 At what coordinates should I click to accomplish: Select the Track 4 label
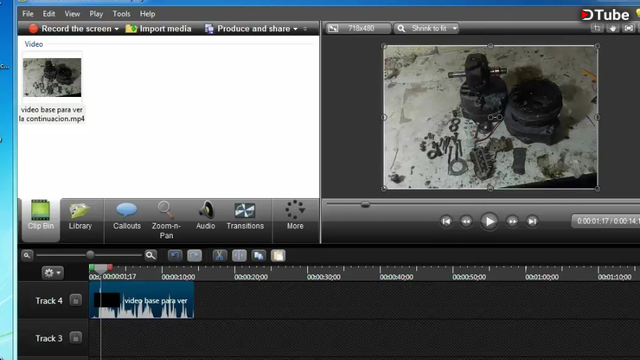tap(49, 301)
